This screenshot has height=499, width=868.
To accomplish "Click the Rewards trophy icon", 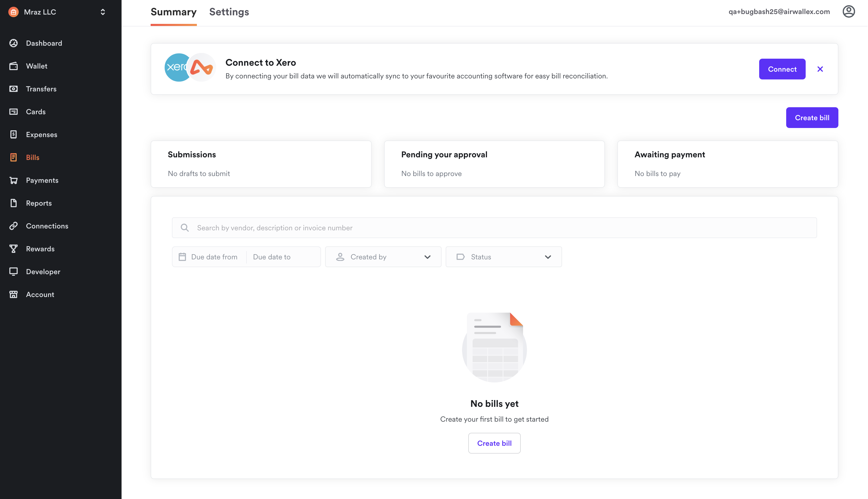I will [13, 249].
